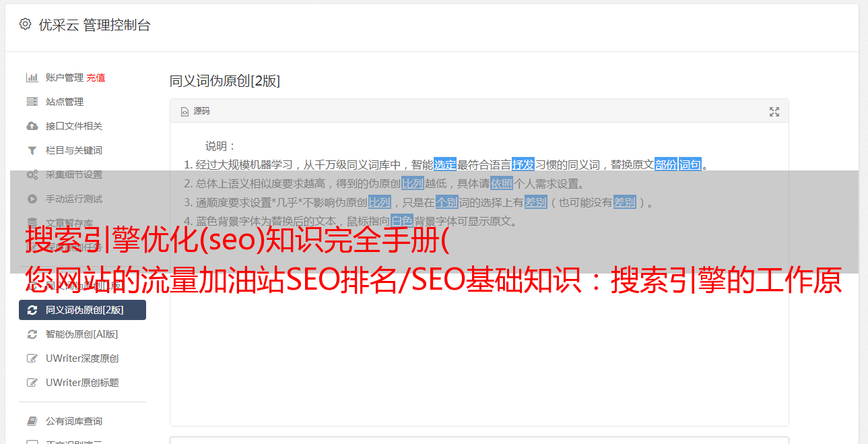Toggle fullscreen with the editor expand icon
Image resolution: width=868 pixels, height=444 pixels.
coord(774,112)
